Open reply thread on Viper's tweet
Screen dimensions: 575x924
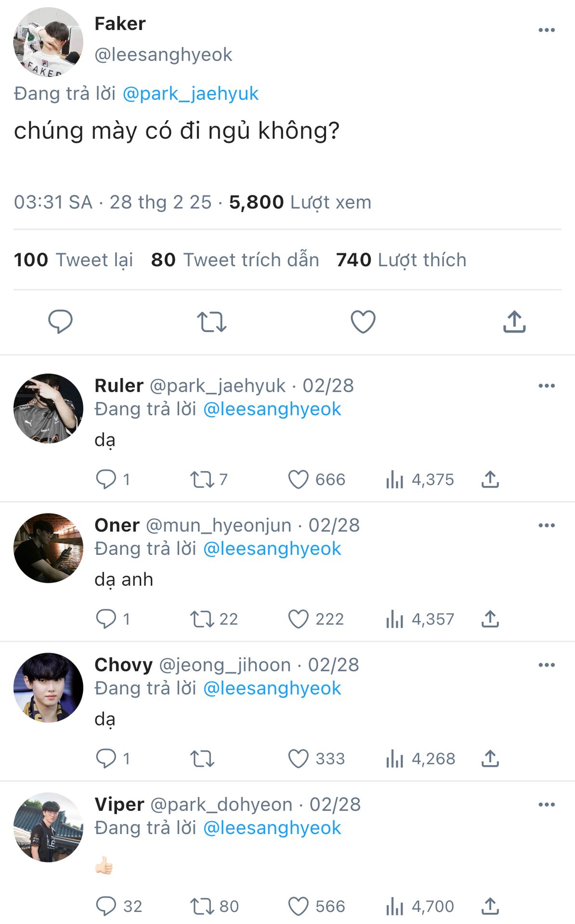click(106, 907)
